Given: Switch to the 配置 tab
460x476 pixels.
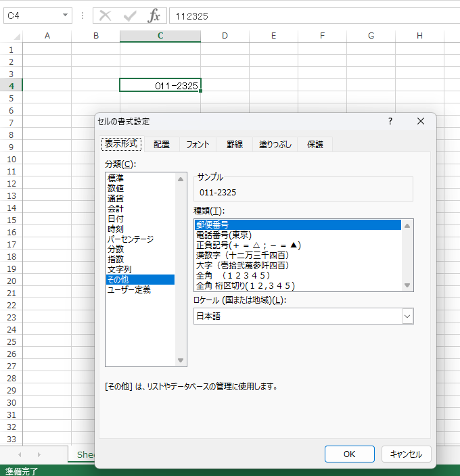Looking at the screenshot, I should 162,144.
